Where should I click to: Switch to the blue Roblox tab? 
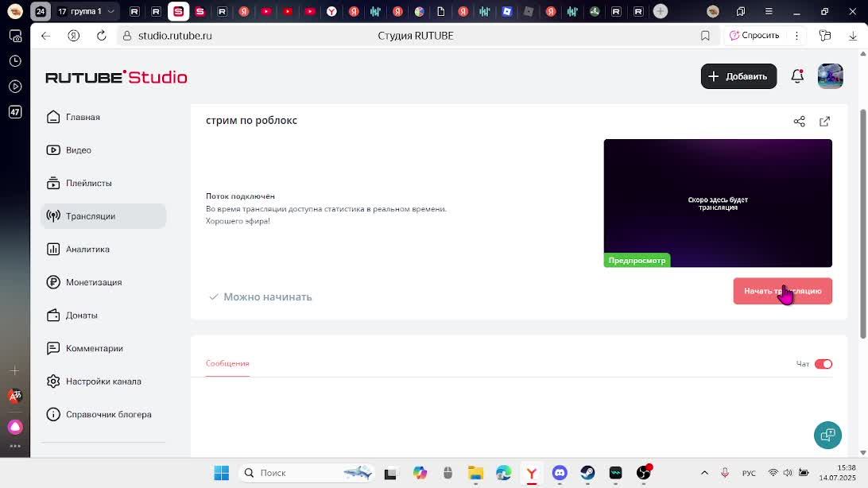(506, 11)
